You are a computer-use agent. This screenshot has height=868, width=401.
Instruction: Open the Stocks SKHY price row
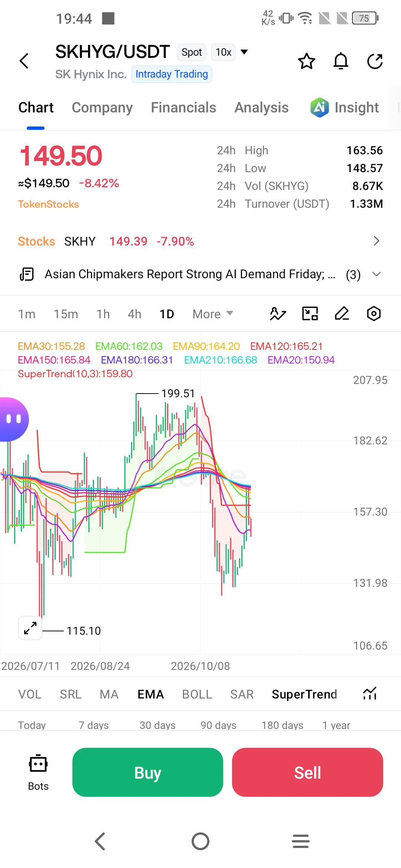tap(200, 241)
